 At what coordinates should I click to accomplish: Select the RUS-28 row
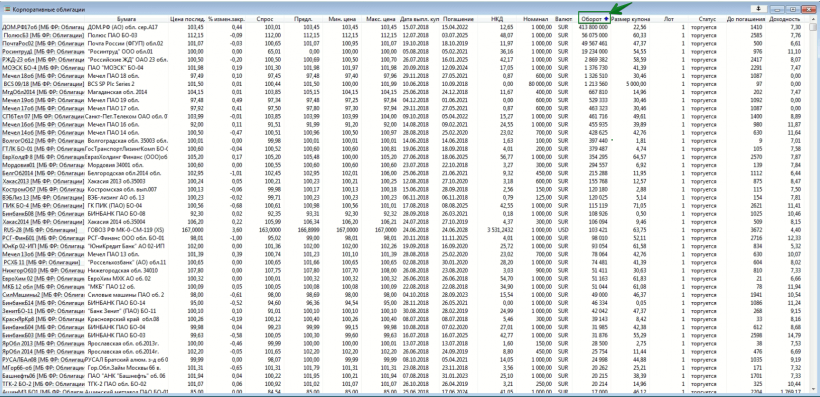pyautogui.click(x=405, y=230)
